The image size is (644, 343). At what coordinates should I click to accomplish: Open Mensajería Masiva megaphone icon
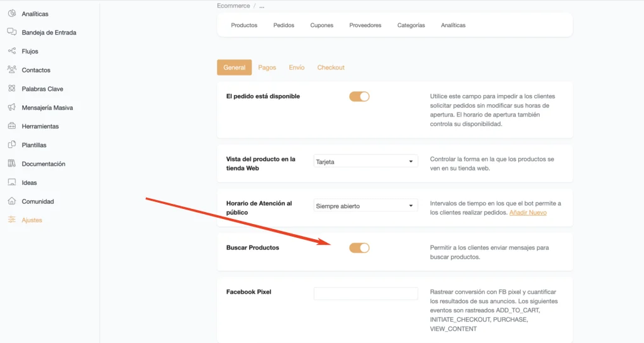pos(12,107)
